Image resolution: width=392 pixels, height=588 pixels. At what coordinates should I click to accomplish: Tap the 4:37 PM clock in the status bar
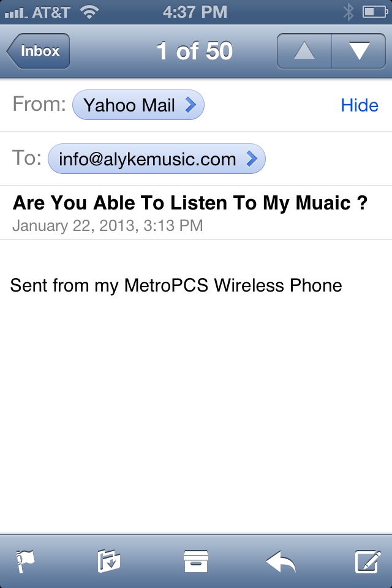[x=195, y=12]
